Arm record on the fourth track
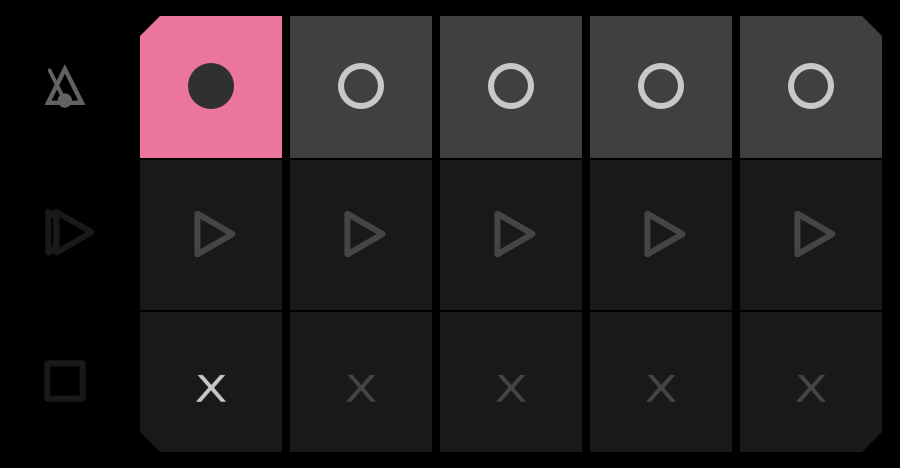 (661, 87)
